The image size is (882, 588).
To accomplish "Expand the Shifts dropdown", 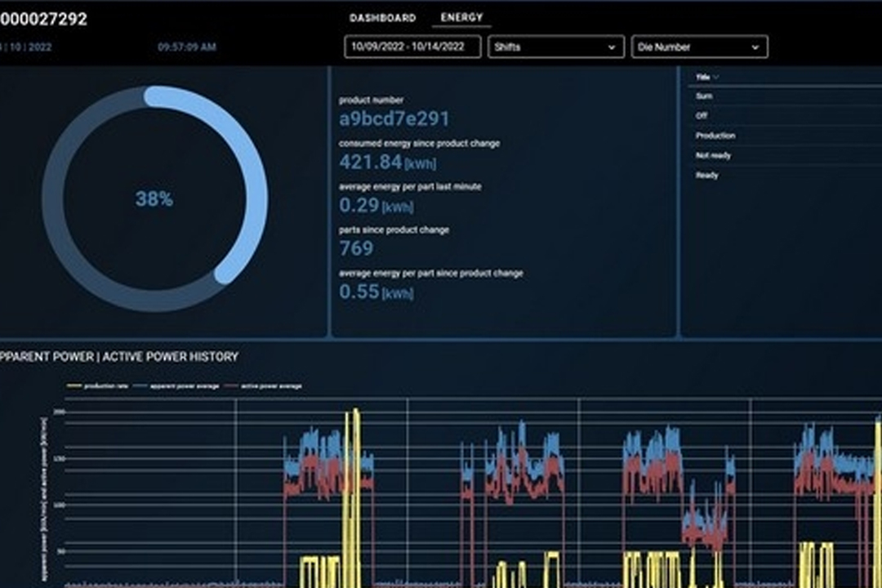I will pyautogui.click(x=556, y=47).
